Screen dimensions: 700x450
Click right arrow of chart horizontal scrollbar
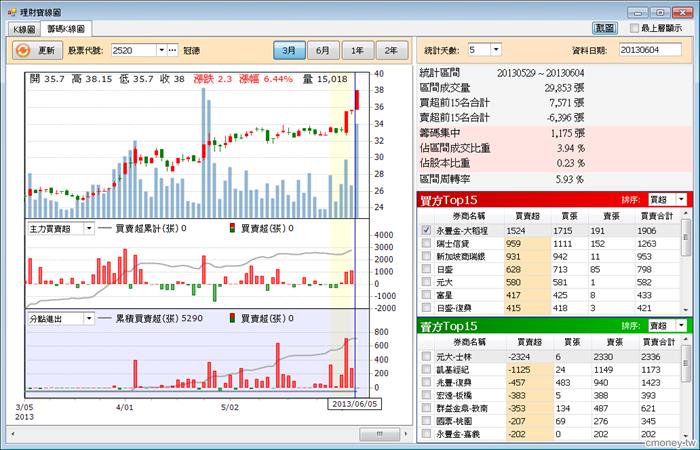click(406, 434)
